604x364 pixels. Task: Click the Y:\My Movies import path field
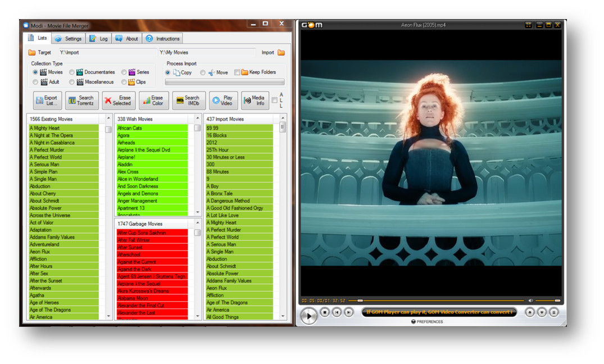point(207,52)
